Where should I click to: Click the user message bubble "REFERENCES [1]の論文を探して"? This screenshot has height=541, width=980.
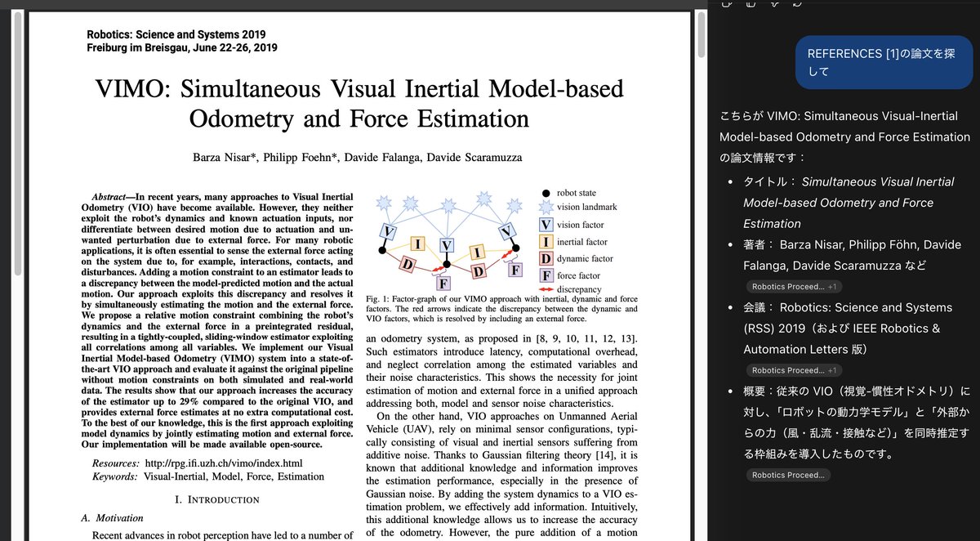coord(884,62)
